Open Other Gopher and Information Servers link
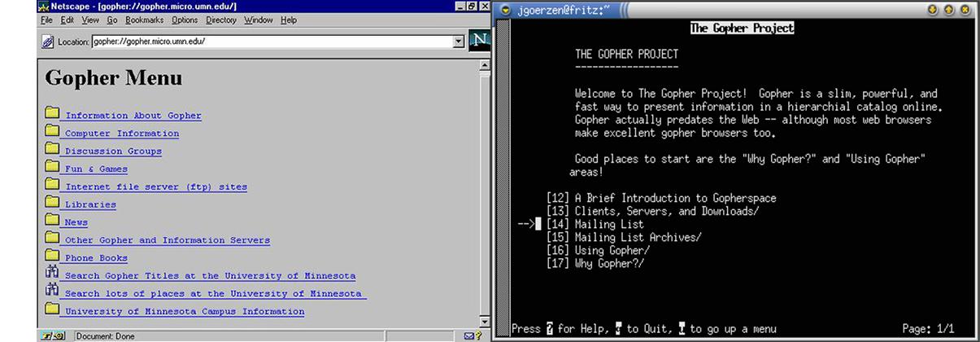The image size is (980, 342). pos(167,241)
